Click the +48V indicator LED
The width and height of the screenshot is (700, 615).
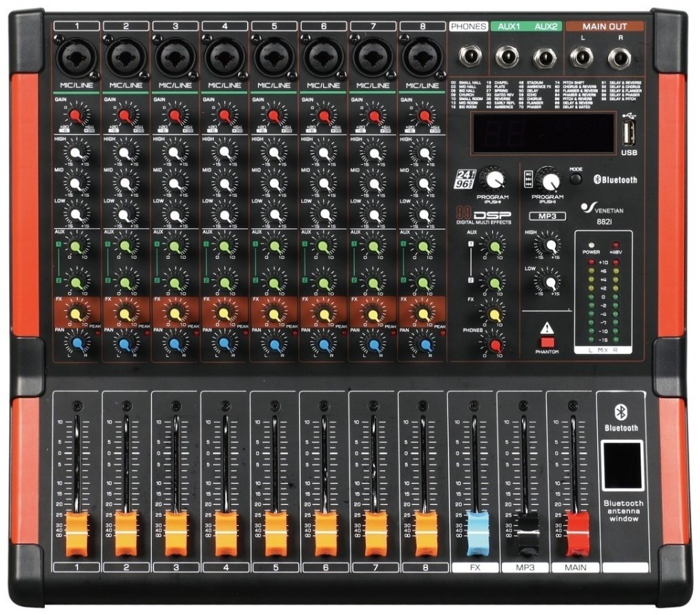(x=616, y=245)
